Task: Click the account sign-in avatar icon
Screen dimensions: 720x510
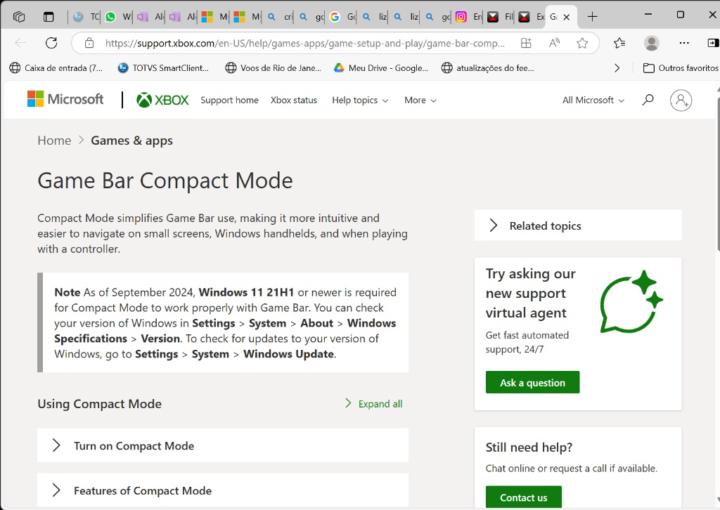Action: coord(681,100)
